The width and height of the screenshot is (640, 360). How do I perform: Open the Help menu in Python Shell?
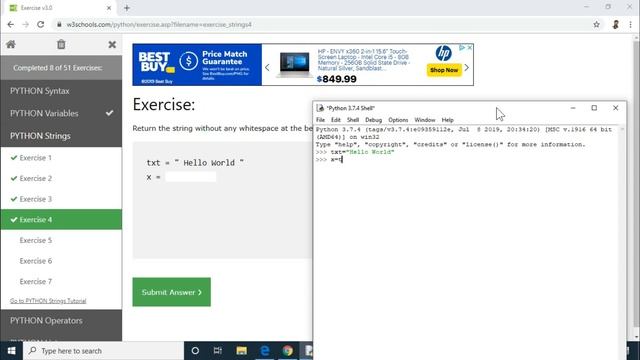(x=447, y=120)
